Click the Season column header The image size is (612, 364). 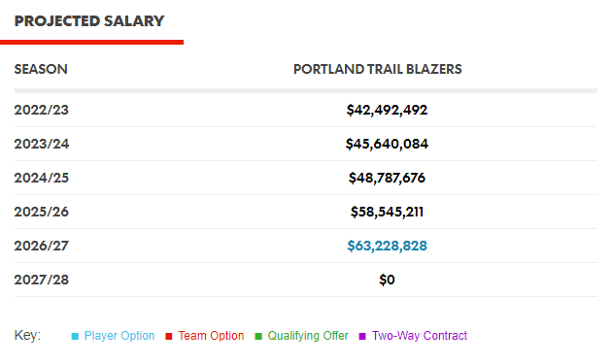pyautogui.click(x=41, y=69)
